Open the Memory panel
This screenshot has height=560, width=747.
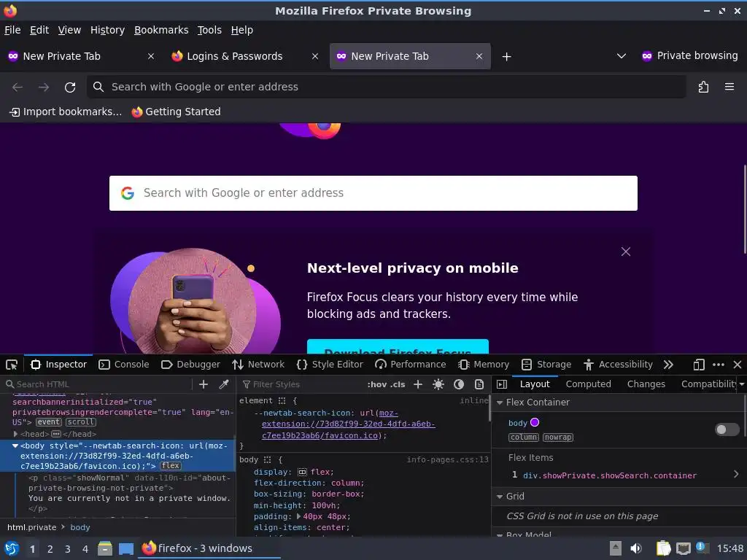click(484, 365)
